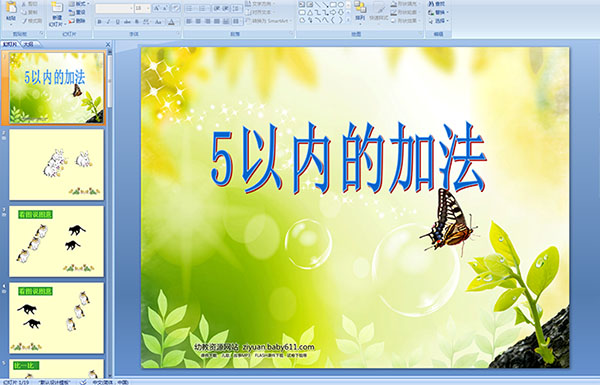Click the large Paste clipboard icon
This screenshot has width=600, height=385.
coord(11,7)
